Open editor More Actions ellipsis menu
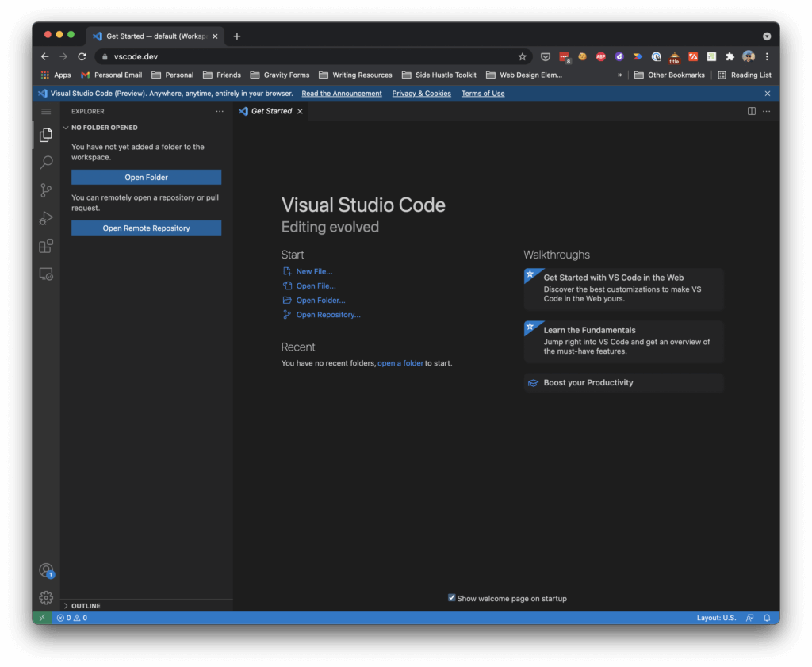 [x=767, y=111]
